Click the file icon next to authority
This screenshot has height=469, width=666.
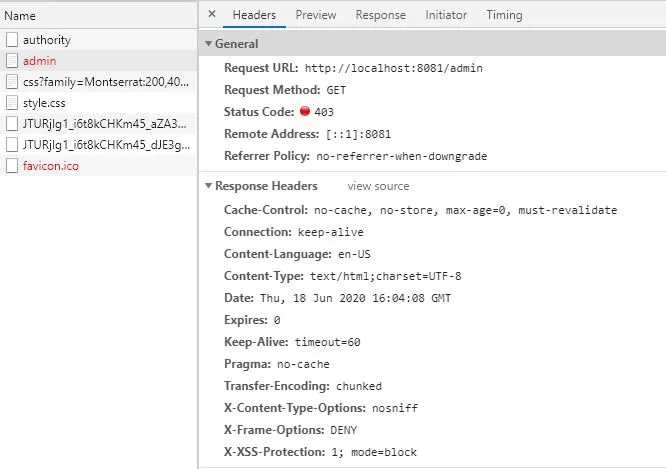[x=12, y=40]
